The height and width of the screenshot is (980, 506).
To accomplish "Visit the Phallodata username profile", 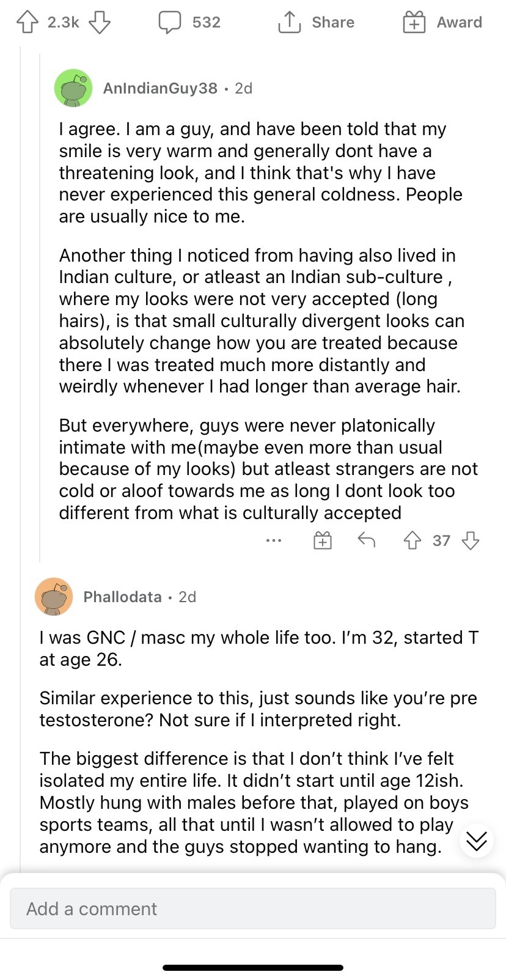I will click(x=122, y=597).
